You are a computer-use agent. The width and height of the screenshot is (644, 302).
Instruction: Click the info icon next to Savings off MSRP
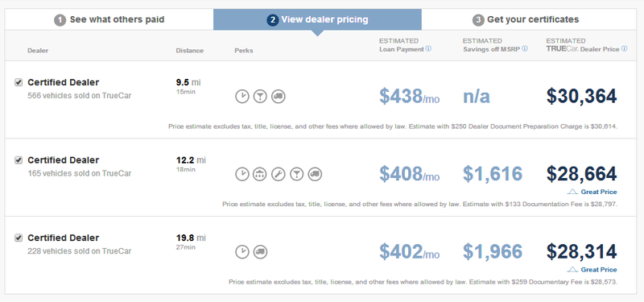(525, 48)
